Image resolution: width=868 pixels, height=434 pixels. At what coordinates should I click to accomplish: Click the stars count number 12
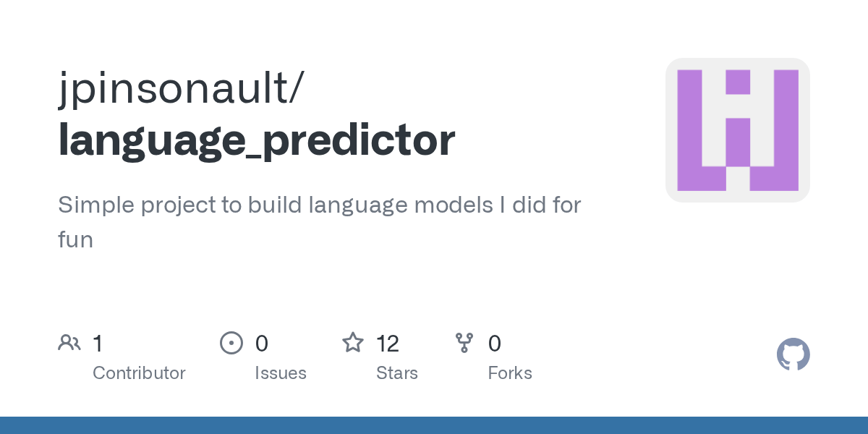388,343
